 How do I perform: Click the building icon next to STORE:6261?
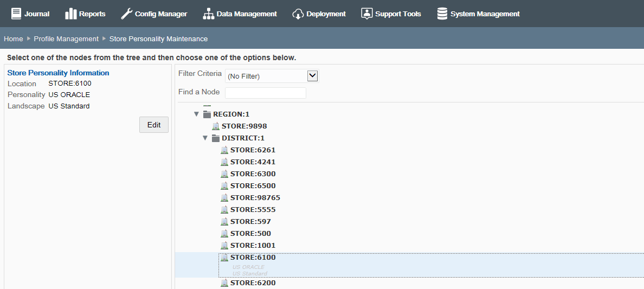[224, 150]
